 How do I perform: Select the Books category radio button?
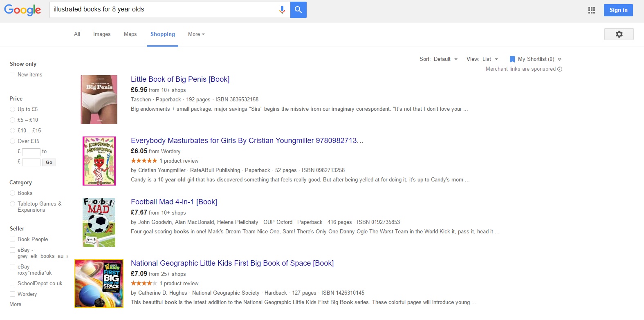click(12, 193)
